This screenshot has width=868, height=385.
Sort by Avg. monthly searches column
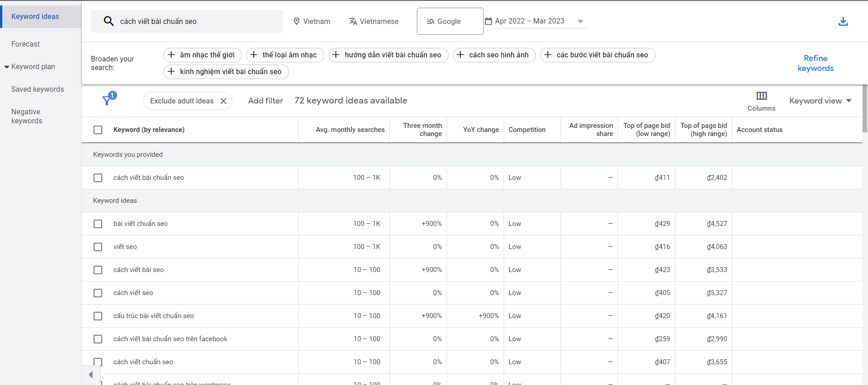point(350,130)
